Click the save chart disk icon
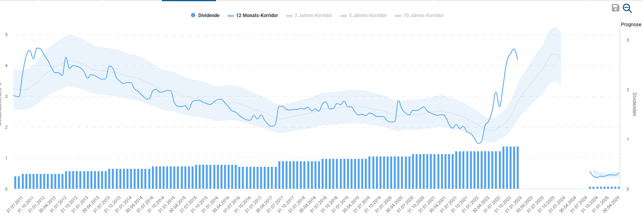The height and width of the screenshot is (220, 644). pyautogui.click(x=615, y=8)
